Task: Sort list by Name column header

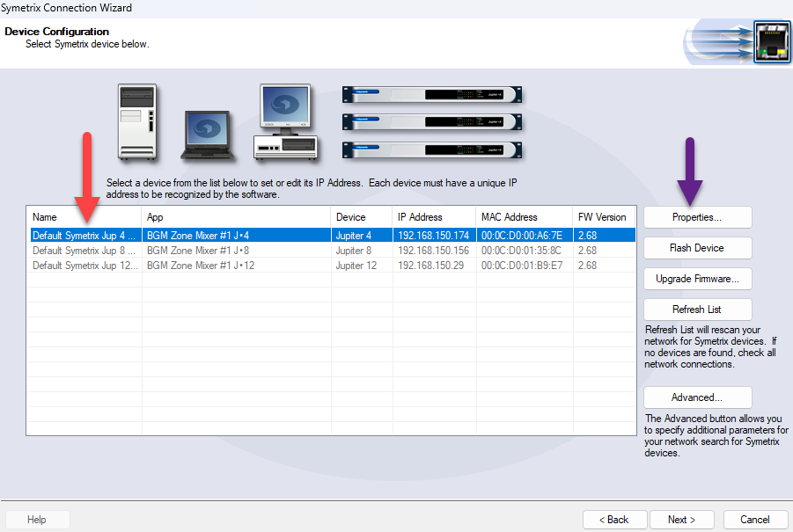Action: (84, 217)
